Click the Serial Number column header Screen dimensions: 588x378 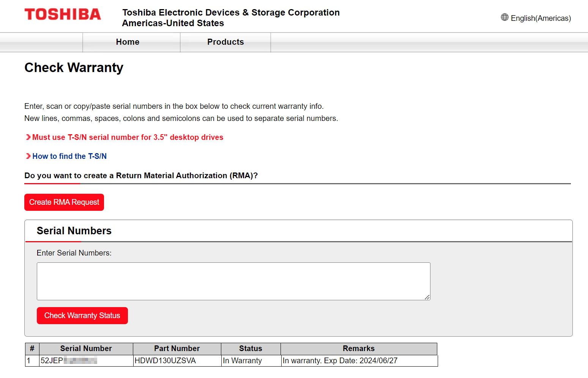click(86, 349)
